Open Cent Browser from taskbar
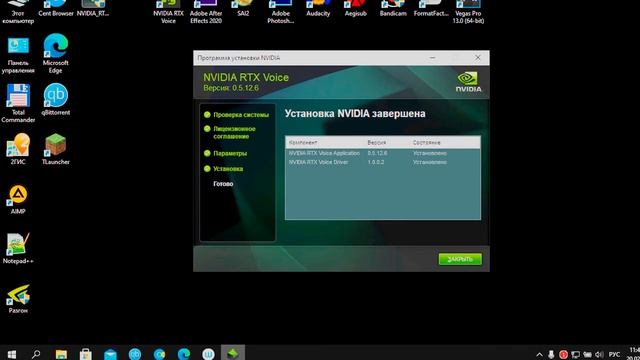 (159, 354)
